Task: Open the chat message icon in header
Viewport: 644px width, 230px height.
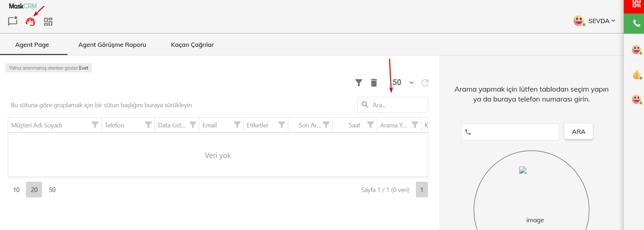Action: [x=13, y=21]
